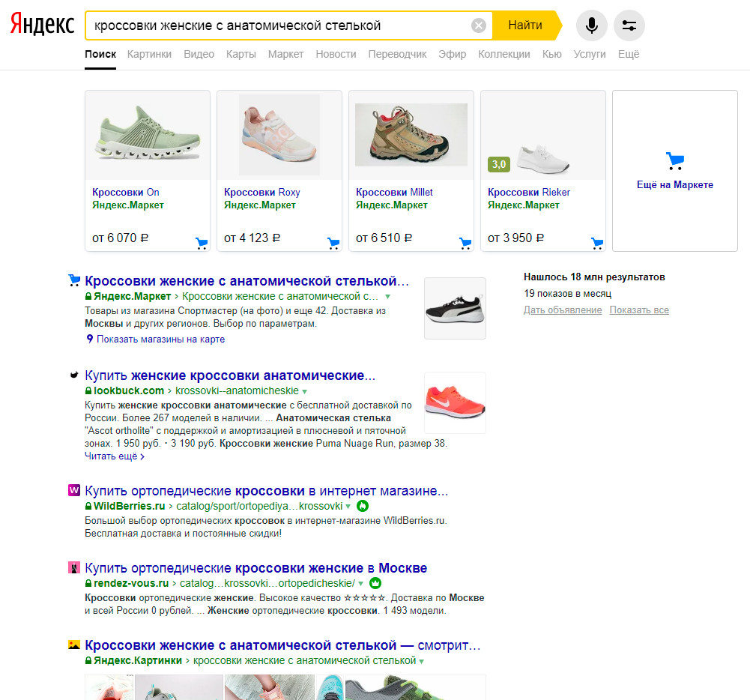Open the WildBerries ортопедические кроссовки result
This screenshot has height=700, width=750.
(x=267, y=491)
